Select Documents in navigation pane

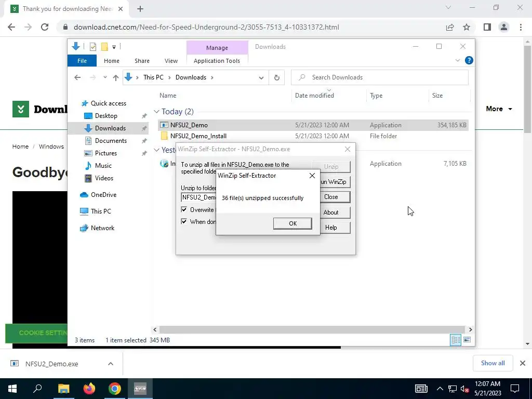[111, 141]
